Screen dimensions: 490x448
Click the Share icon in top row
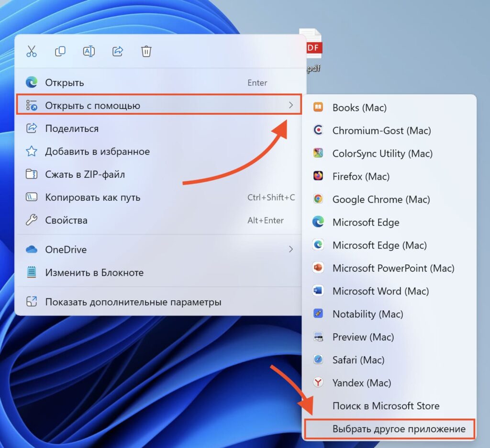[118, 51]
